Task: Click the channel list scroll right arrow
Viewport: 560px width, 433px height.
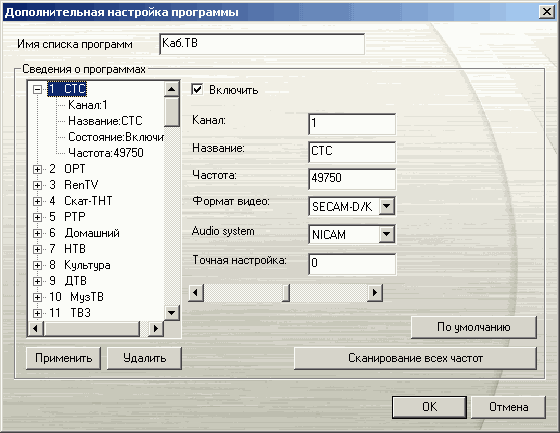Action: 156,328
